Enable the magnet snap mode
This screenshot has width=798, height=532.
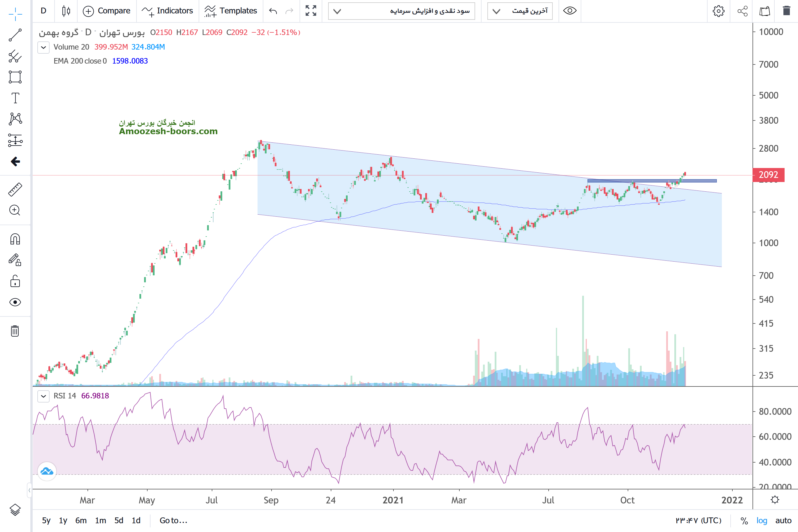(15, 239)
